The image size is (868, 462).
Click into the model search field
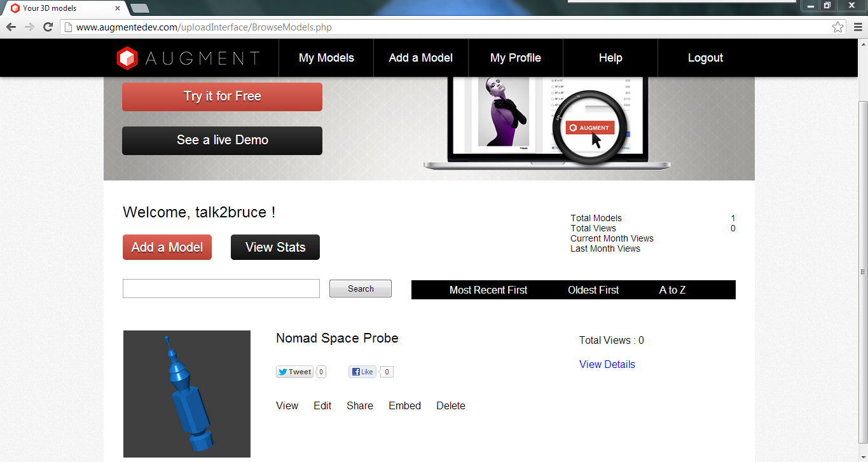tap(221, 289)
